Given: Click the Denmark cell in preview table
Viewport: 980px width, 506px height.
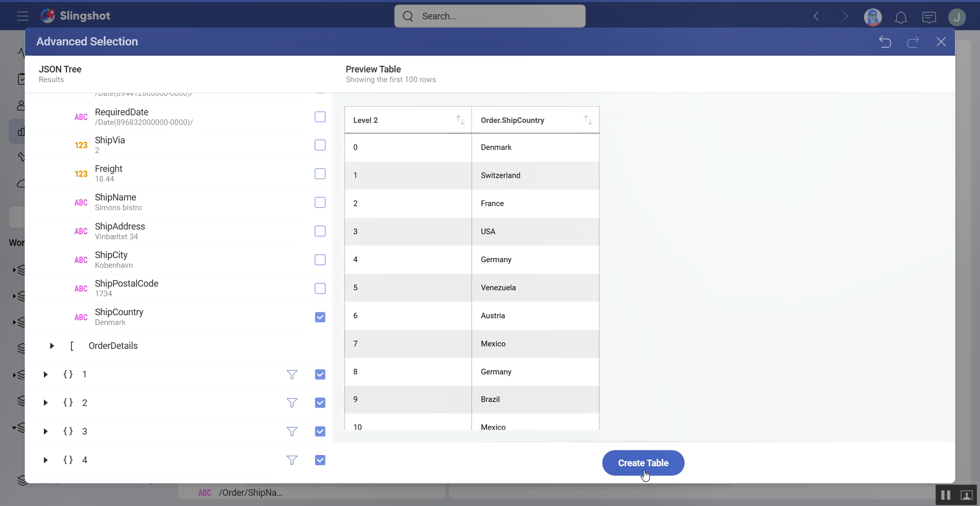Looking at the screenshot, I should [535, 147].
